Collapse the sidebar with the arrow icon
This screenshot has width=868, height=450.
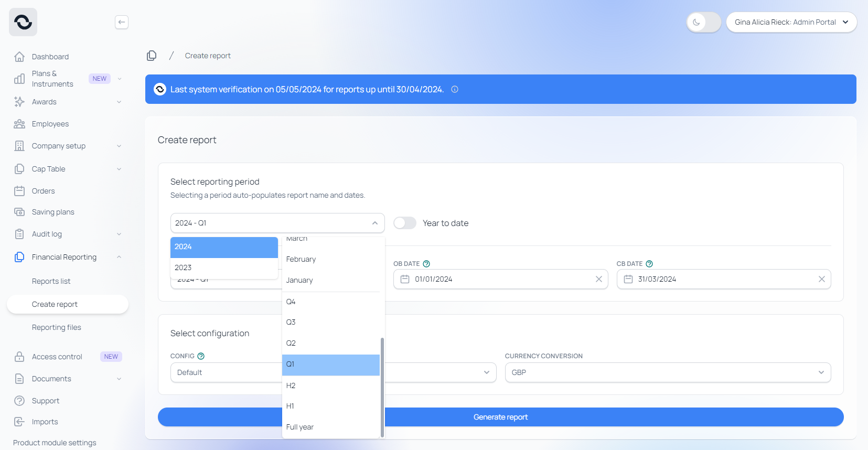(122, 22)
